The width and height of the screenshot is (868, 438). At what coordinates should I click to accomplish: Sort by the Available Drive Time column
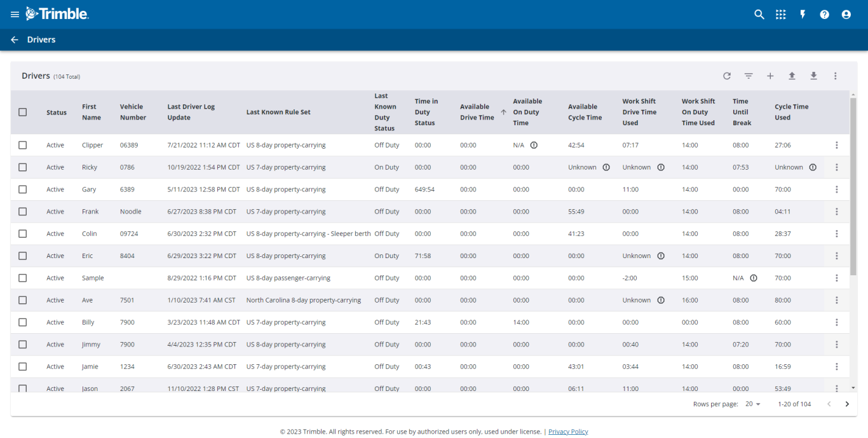pyautogui.click(x=480, y=112)
